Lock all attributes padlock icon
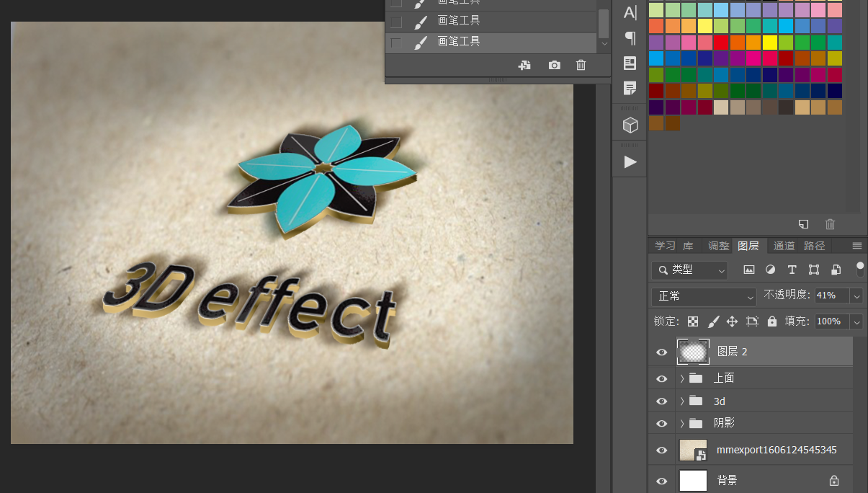 (772, 321)
